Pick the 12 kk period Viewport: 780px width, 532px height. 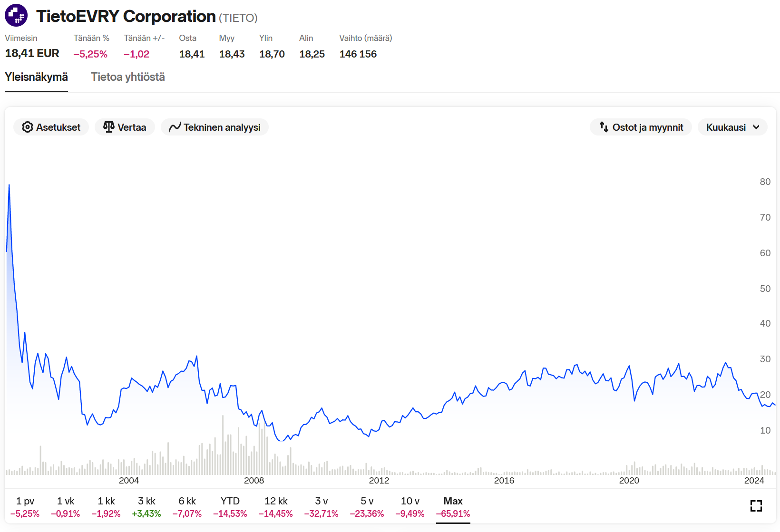coord(276,507)
